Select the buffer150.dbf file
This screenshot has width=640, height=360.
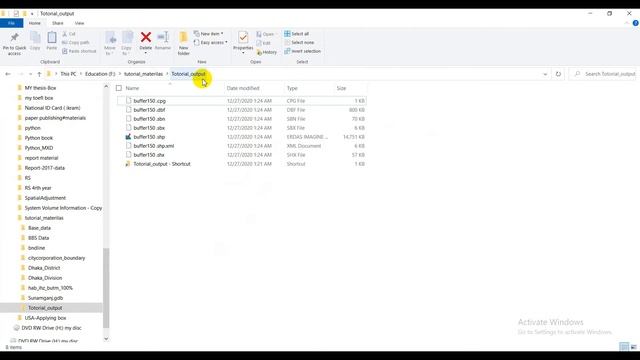point(149,110)
